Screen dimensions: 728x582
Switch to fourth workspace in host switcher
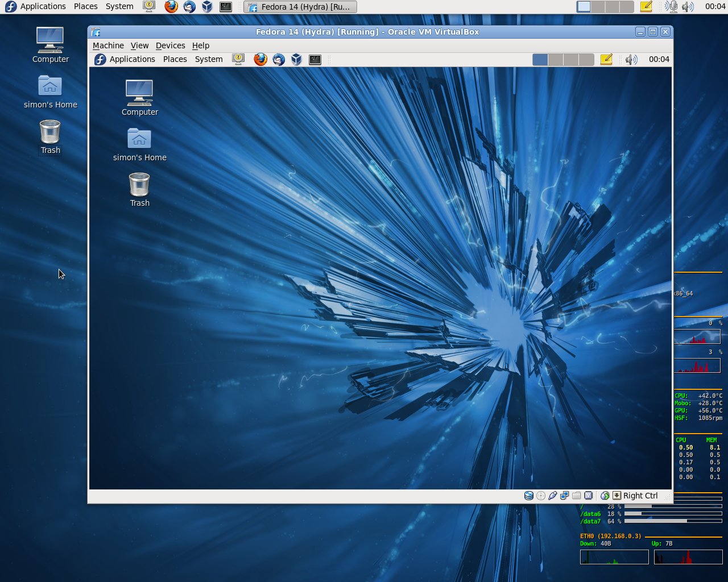coord(626,7)
